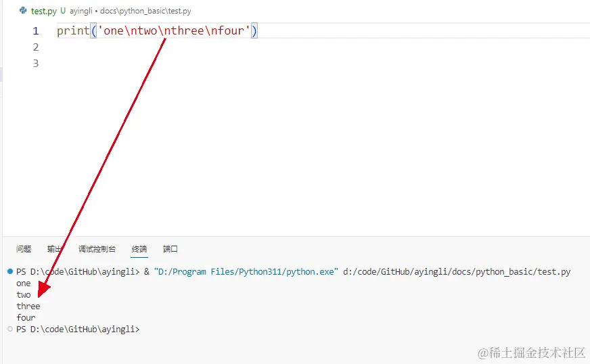Image resolution: width=590 pixels, height=364 pixels.
Task: Click the python.exe path string in terminal
Action: pyautogui.click(x=246, y=272)
